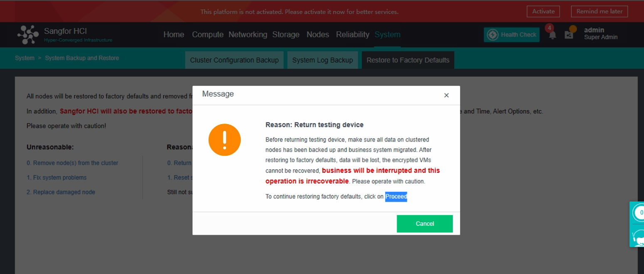The width and height of the screenshot is (644, 274).
Task: Go to the Storage section
Action: 286,35
